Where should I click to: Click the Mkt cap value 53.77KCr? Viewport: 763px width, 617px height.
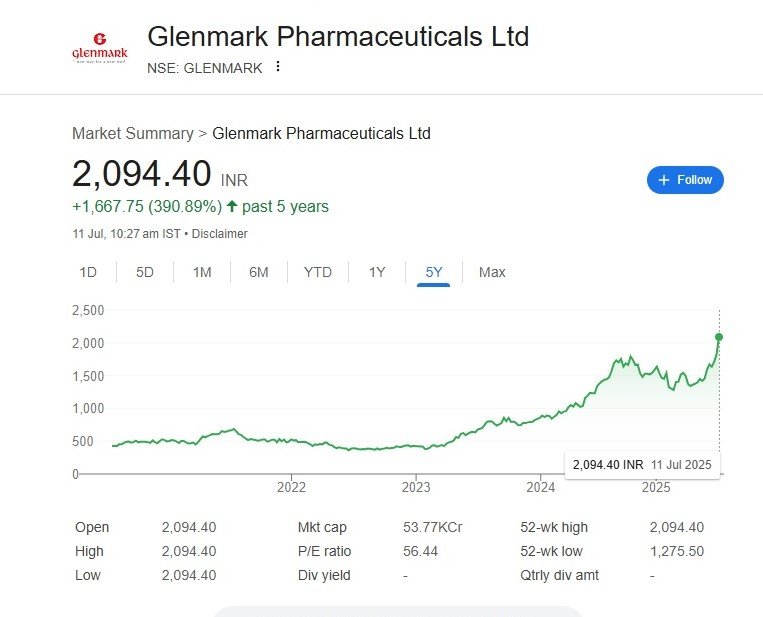coord(433,527)
